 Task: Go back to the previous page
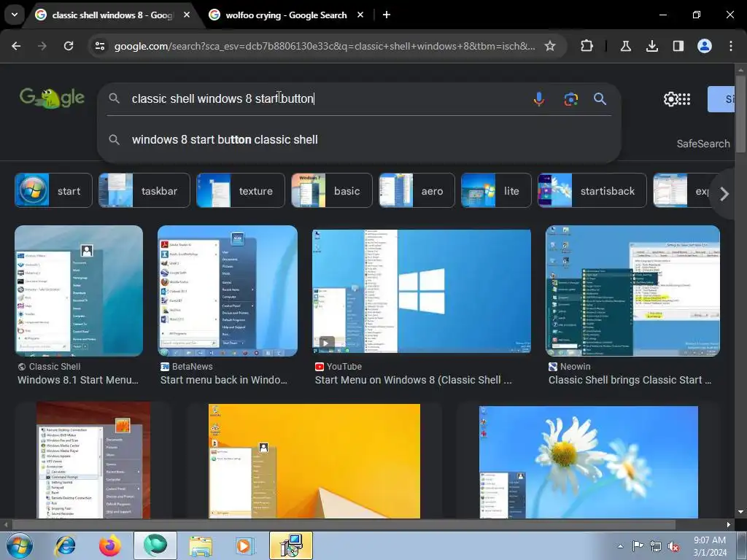click(x=16, y=46)
